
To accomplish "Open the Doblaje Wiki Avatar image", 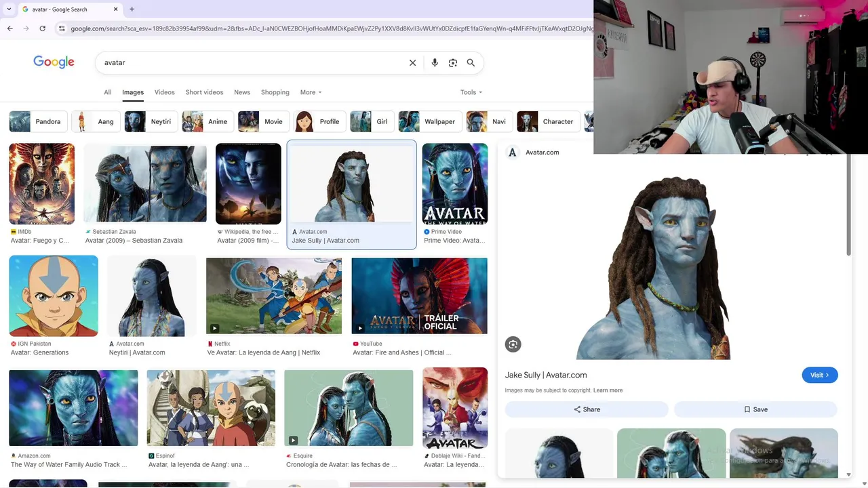I will (455, 408).
